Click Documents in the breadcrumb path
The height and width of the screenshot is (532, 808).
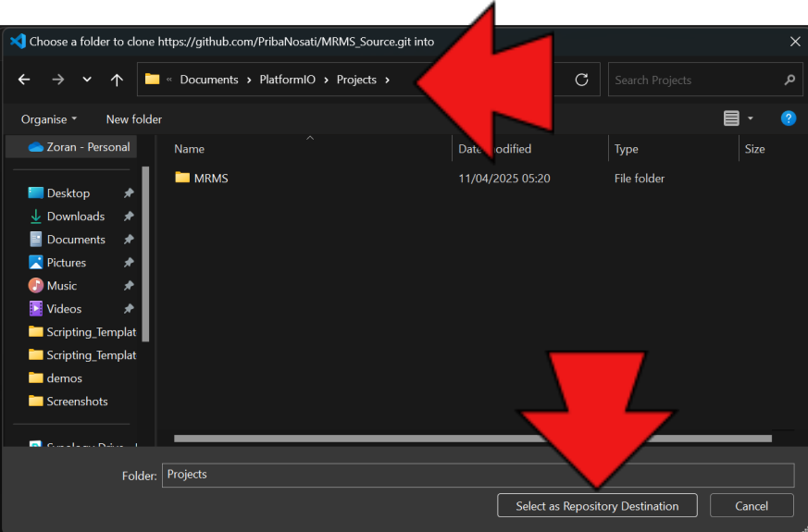[x=208, y=80]
